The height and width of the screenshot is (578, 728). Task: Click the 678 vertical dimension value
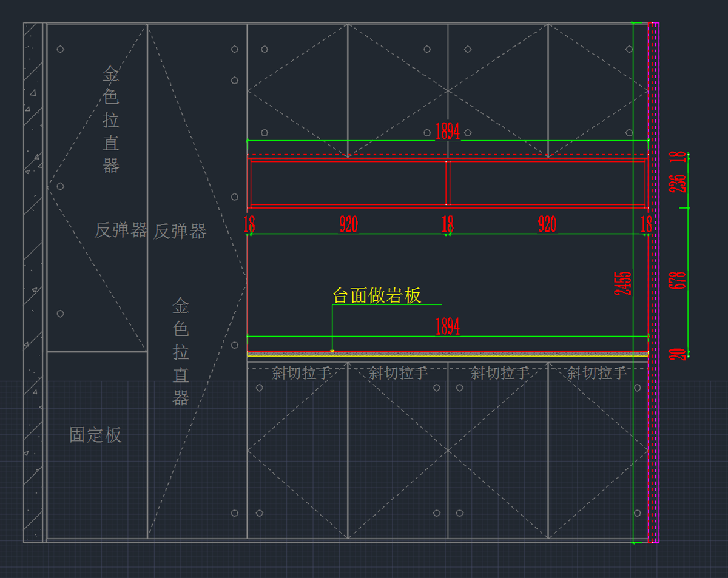tap(679, 280)
